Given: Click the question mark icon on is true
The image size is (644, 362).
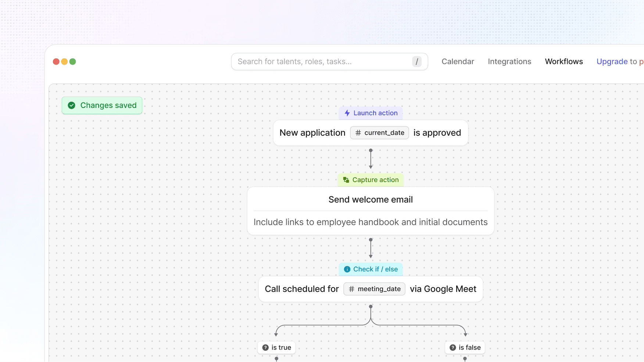Looking at the screenshot, I should coord(265,348).
